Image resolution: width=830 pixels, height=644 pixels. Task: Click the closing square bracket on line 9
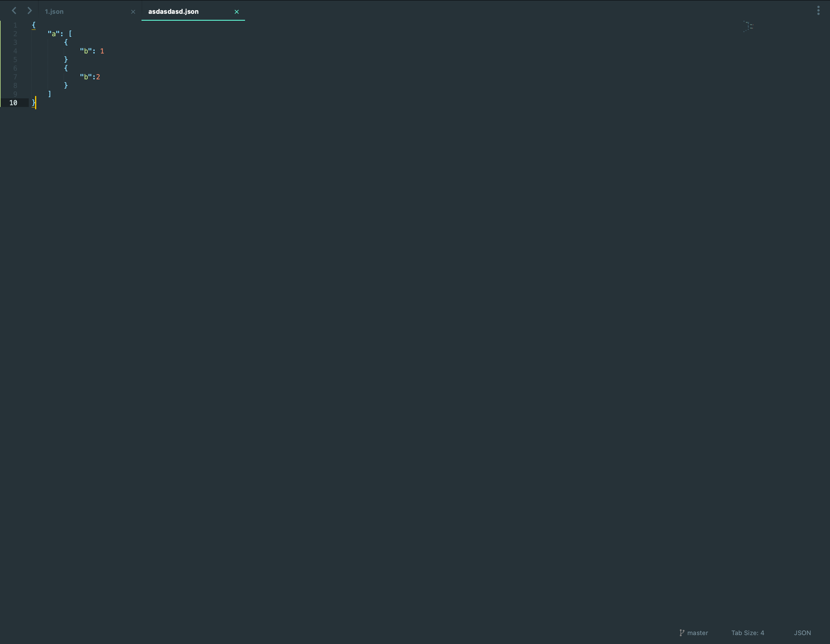(49, 94)
